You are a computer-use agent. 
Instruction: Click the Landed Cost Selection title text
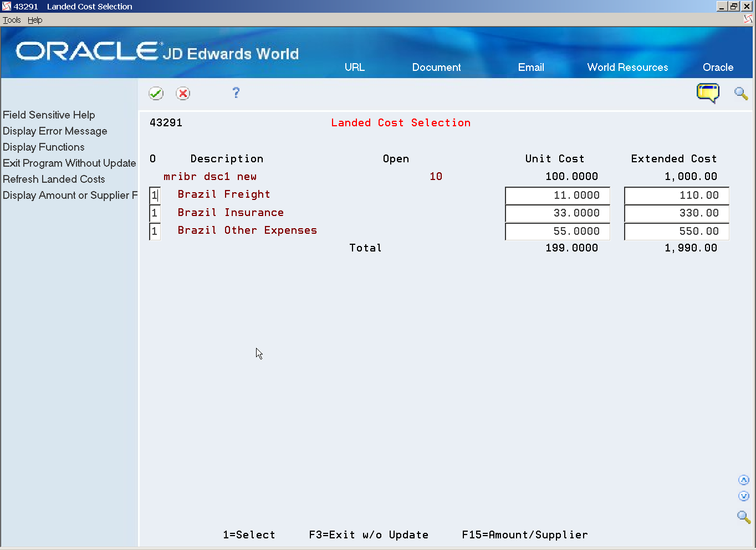(x=401, y=123)
